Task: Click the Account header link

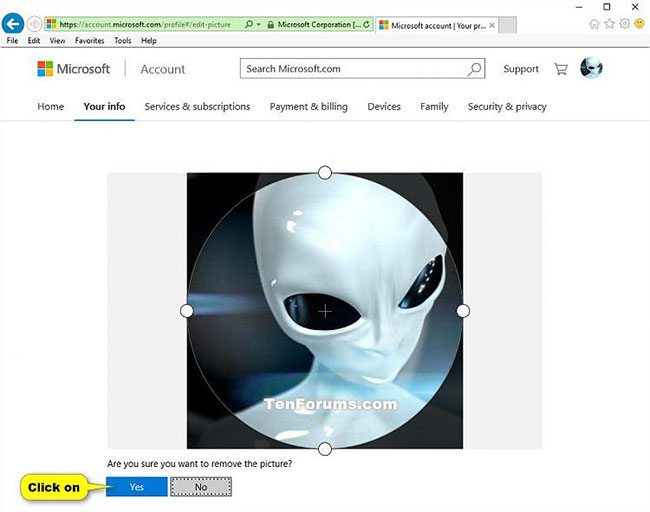Action: pyautogui.click(x=163, y=69)
